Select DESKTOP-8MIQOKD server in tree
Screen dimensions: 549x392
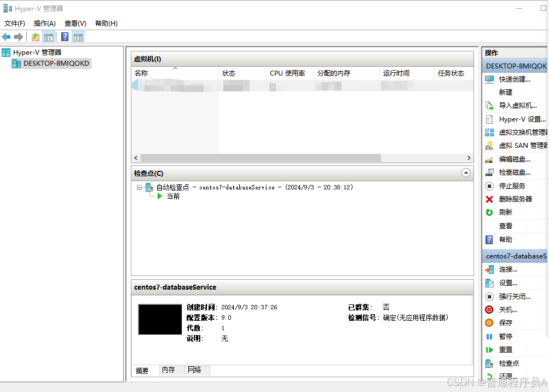pyautogui.click(x=56, y=64)
